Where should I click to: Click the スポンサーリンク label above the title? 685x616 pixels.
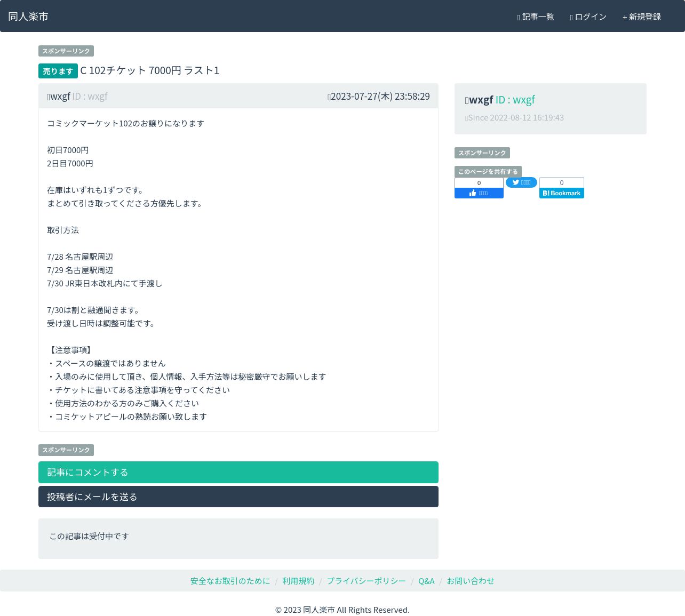coord(66,51)
